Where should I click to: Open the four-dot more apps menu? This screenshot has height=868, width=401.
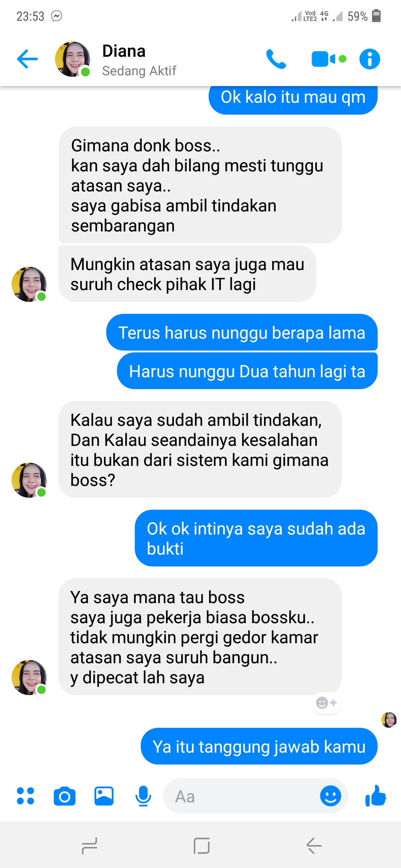click(x=26, y=796)
